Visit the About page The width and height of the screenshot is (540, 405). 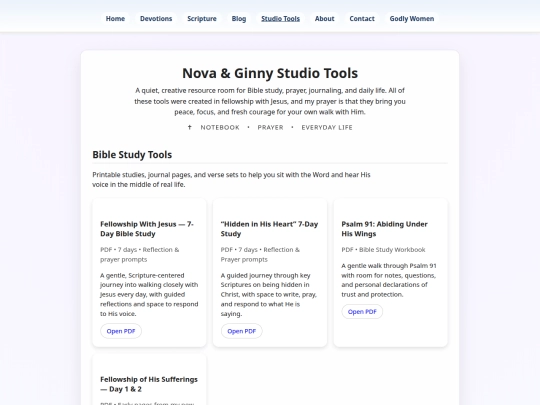(x=324, y=19)
